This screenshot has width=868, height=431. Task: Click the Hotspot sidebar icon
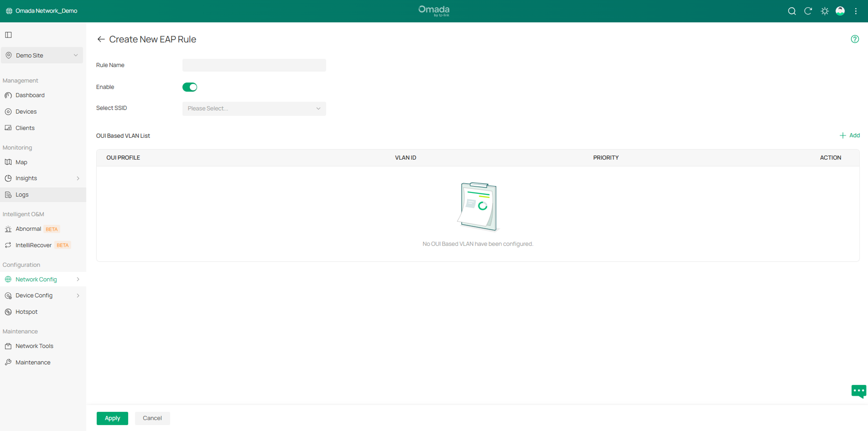coord(8,312)
